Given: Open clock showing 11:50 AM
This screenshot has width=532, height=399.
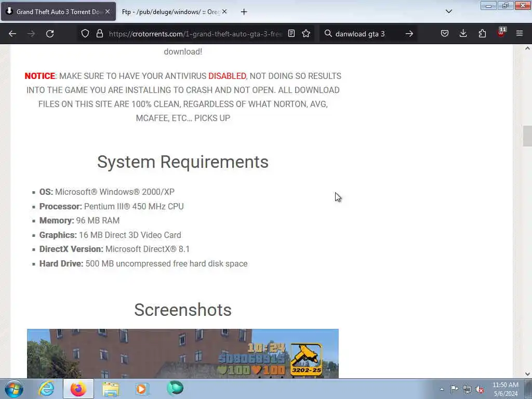Looking at the screenshot, I should coord(505,389).
